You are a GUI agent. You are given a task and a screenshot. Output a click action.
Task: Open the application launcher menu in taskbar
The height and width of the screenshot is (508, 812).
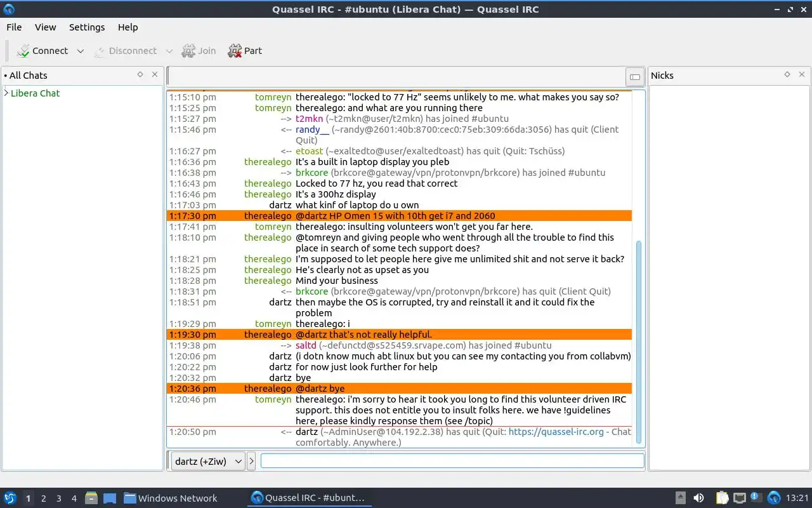click(x=10, y=498)
